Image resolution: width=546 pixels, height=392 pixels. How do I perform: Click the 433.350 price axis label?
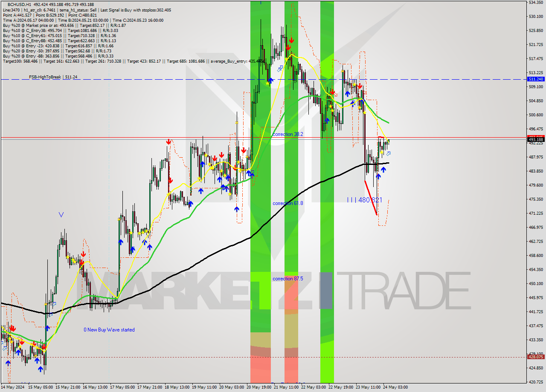coord(536,340)
